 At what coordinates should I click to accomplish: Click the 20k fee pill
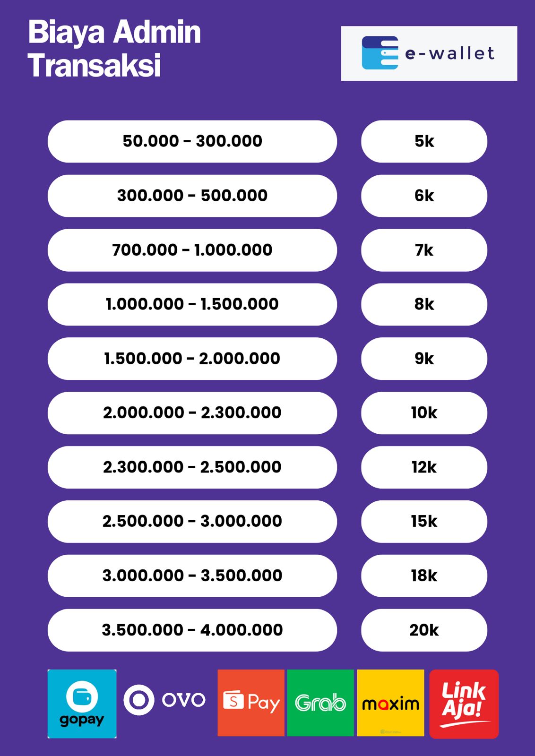[424, 630]
